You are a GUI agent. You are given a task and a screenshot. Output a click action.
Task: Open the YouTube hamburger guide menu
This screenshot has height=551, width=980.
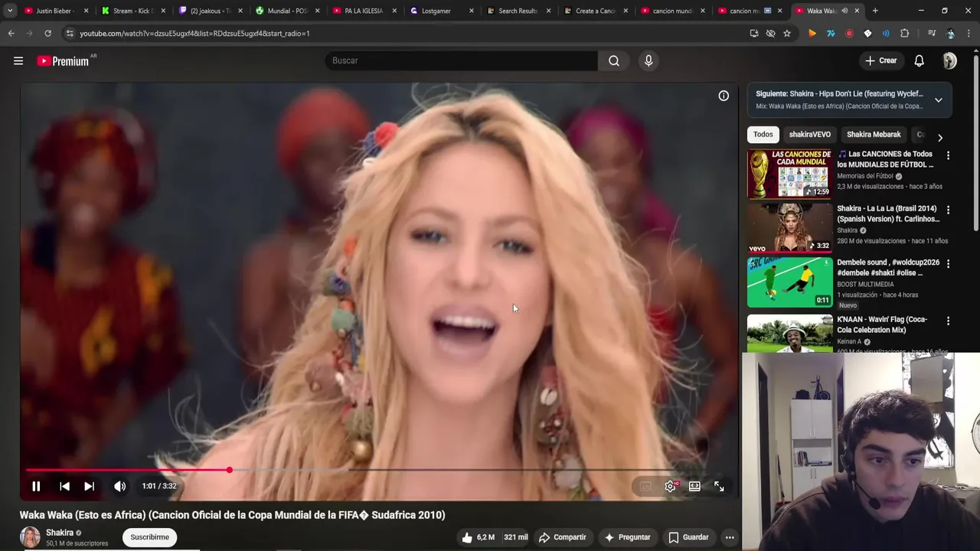18,60
